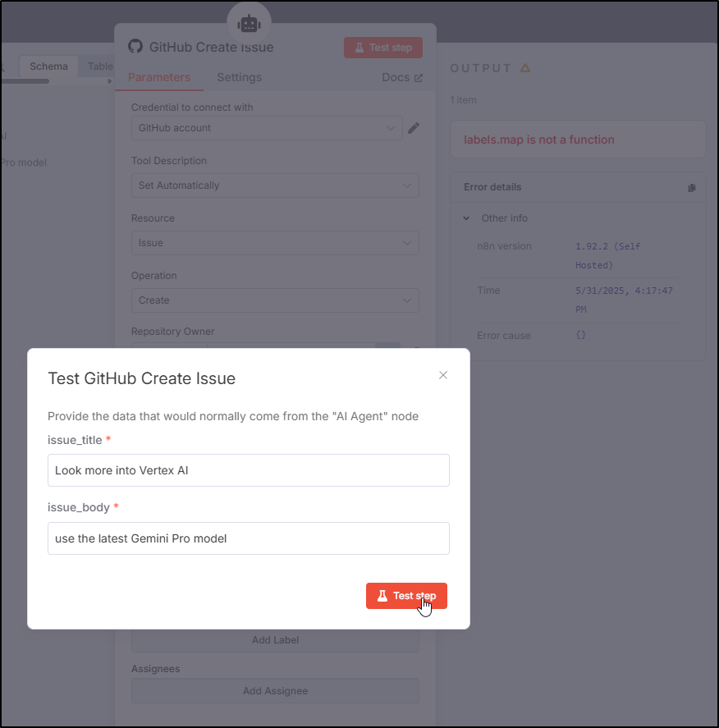Screen dimensions: 719x728
Task: Click the Add Label button
Action: (275, 640)
